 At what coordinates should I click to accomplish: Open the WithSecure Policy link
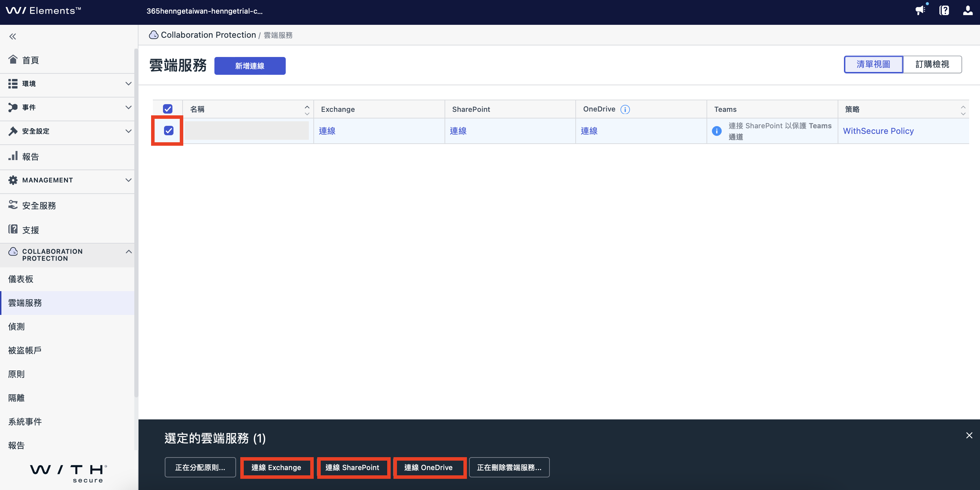pos(878,131)
